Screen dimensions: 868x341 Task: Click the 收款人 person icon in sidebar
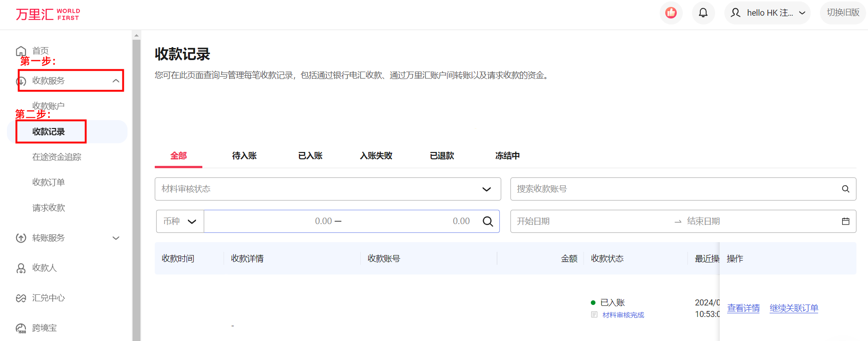tap(21, 268)
